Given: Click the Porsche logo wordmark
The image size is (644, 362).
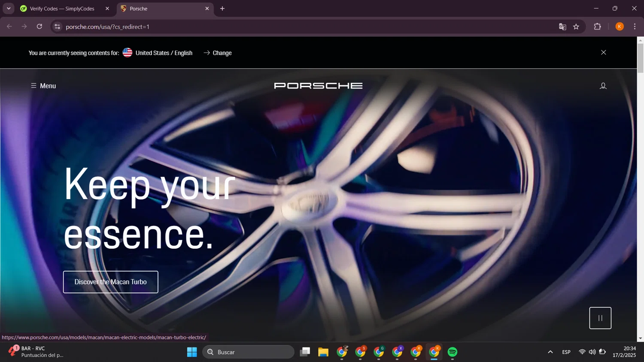Looking at the screenshot, I should pos(318,86).
